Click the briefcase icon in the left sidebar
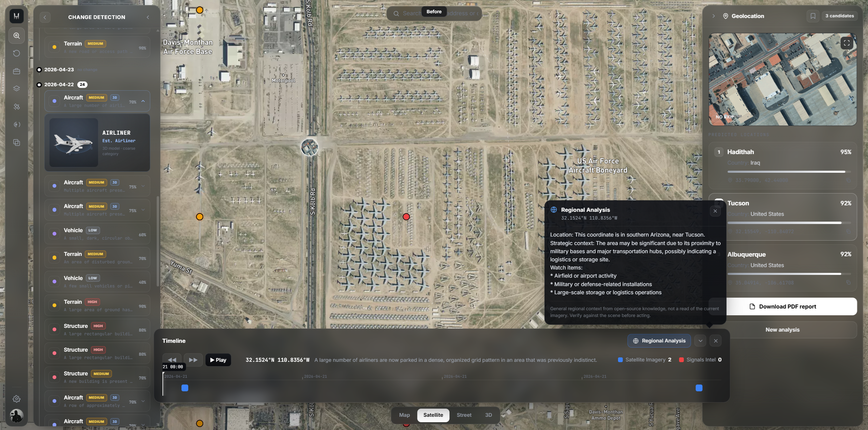 [16, 71]
